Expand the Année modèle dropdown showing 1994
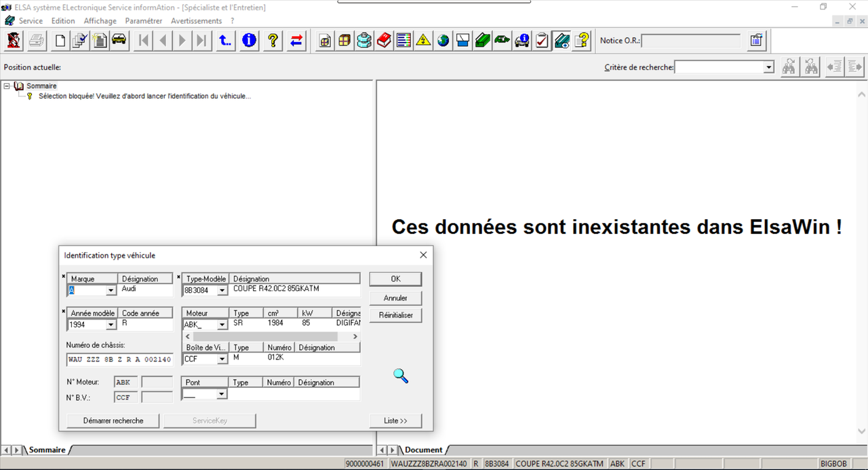 (x=111, y=326)
